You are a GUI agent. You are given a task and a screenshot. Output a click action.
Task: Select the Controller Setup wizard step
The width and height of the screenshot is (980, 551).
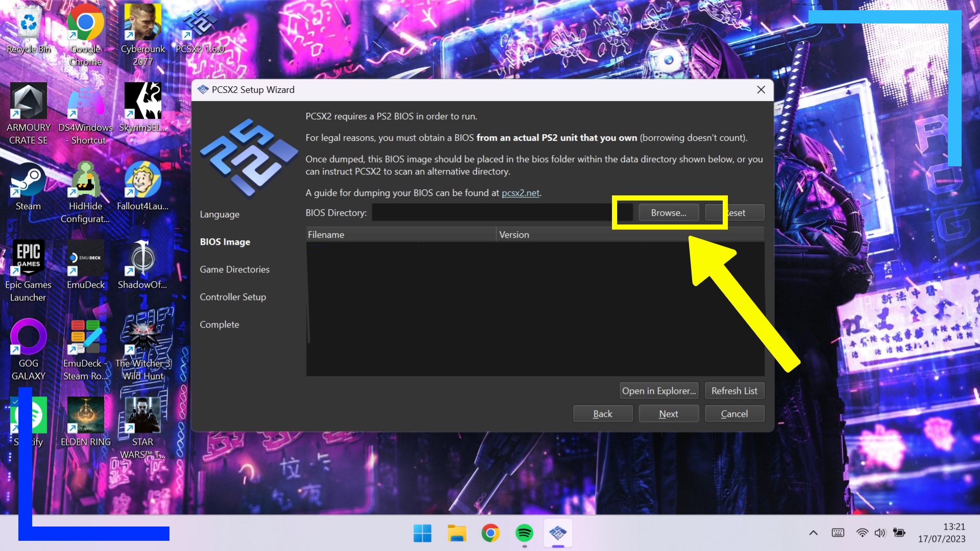[x=233, y=297]
